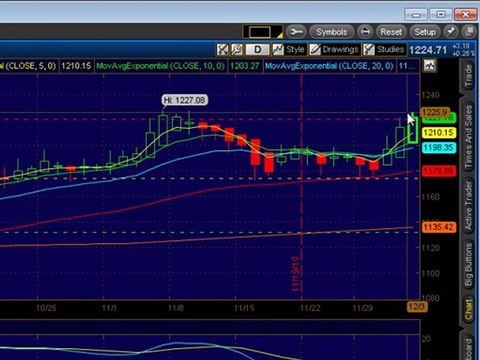Click the red 1179.89 axis price tag
The width and height of the screenshot is (480, 360).
[439, 171]
